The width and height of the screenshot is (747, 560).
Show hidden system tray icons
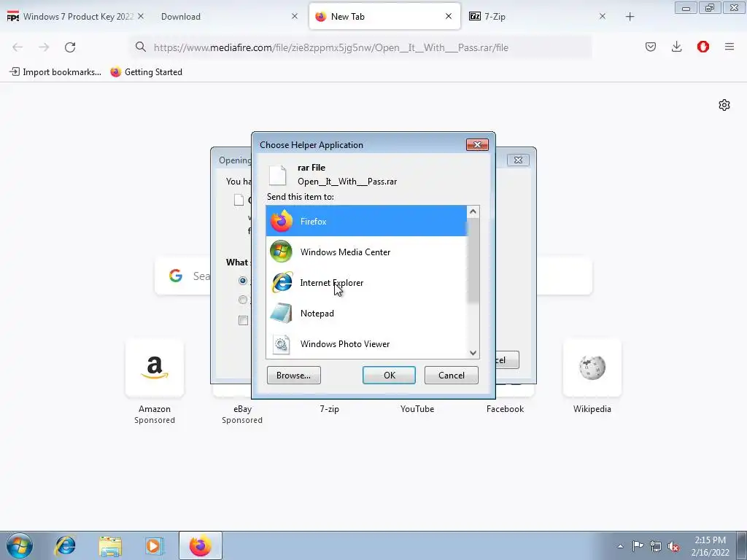tap(620, 546)
